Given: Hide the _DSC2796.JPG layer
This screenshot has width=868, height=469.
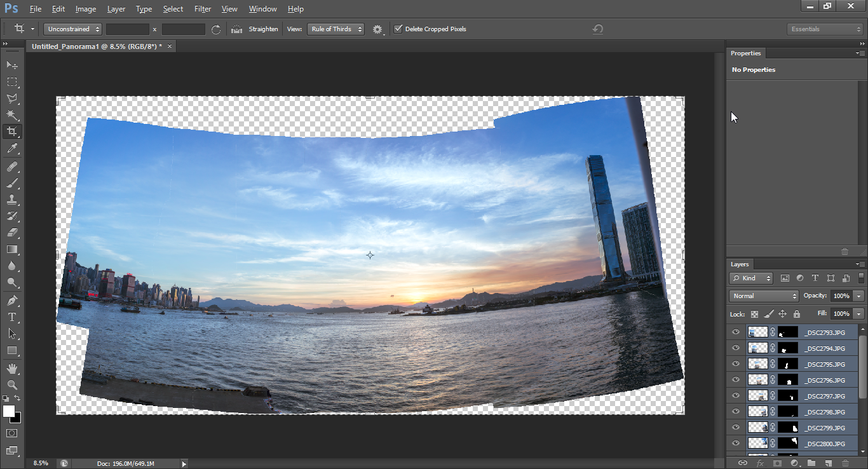Looking at the screenshot, I should click(x=736, y=380).
